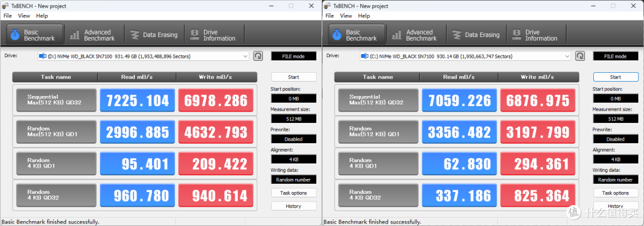Viewport: 644px width, 226px height.
Task: Start the benchmark in left window
Action: coord(293,77)
